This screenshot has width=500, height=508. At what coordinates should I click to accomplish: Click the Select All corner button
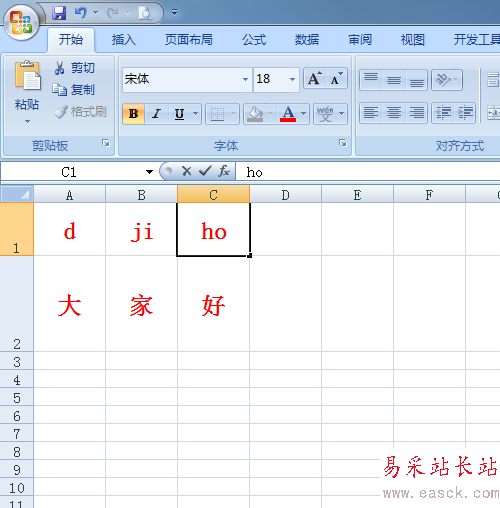pyautogui.click(x=17, y=194)
